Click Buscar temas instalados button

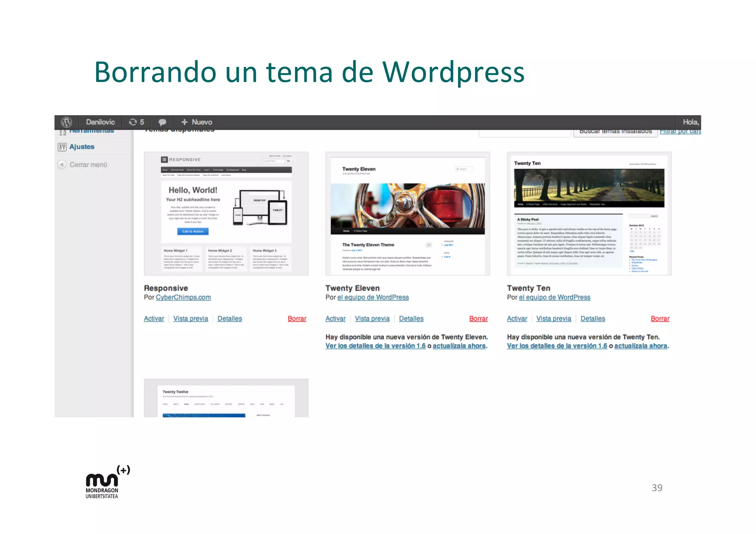click(x=615, y=133)
